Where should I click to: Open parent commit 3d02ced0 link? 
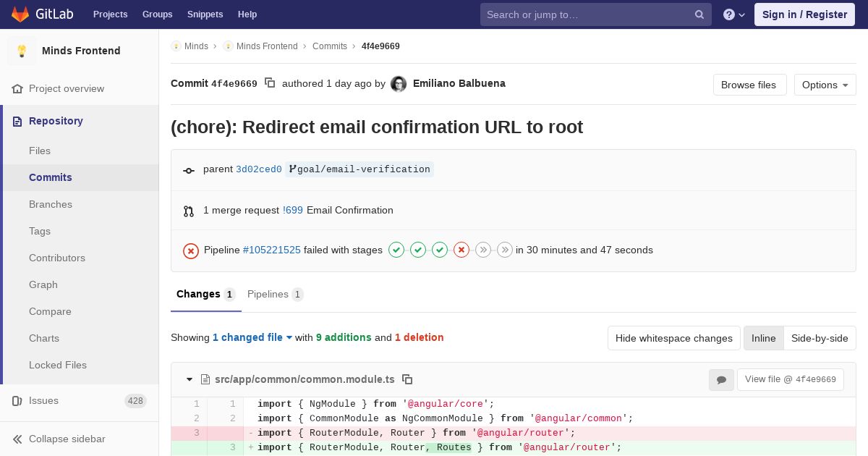[x=259, y=169]
